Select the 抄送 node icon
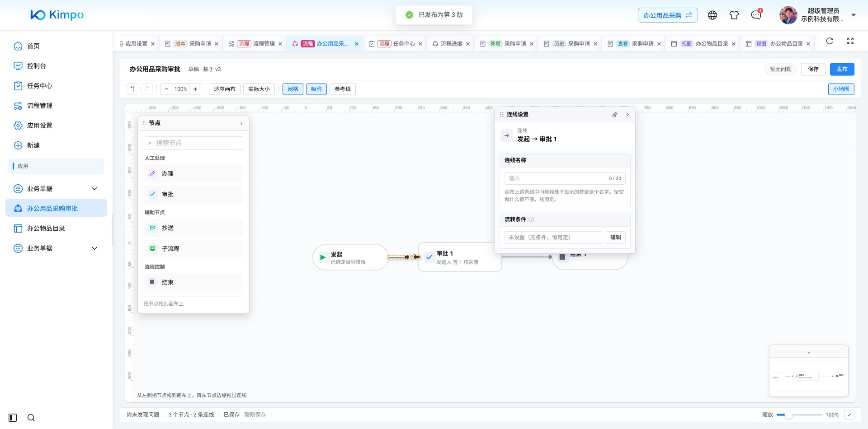 coord(153,228)
